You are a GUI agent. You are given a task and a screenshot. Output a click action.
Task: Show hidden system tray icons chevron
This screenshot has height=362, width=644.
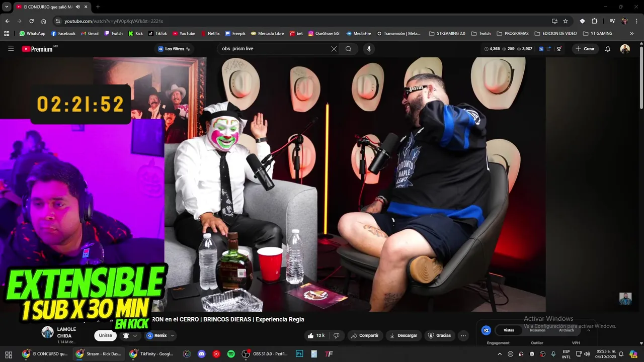(500, 354)
